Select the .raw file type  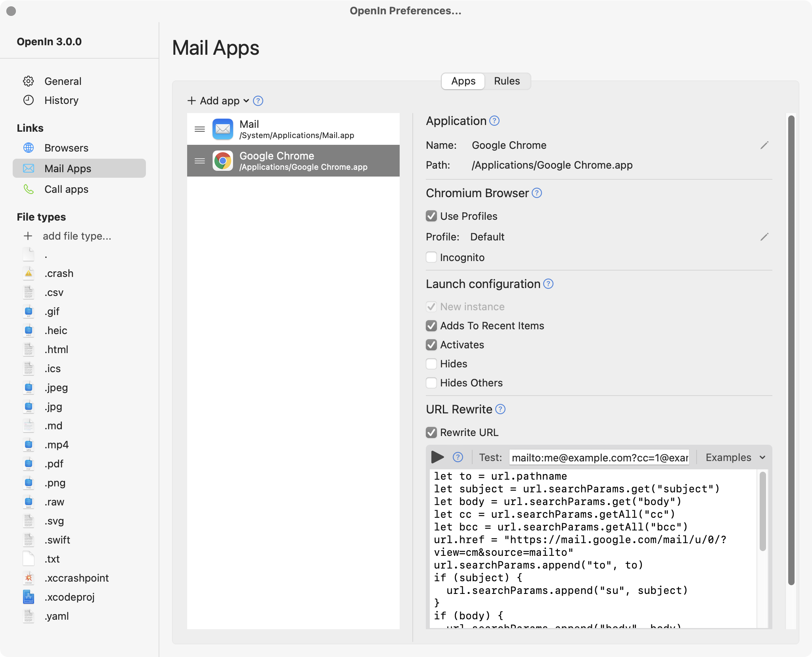pyautogui.click(x=54, y=502)
